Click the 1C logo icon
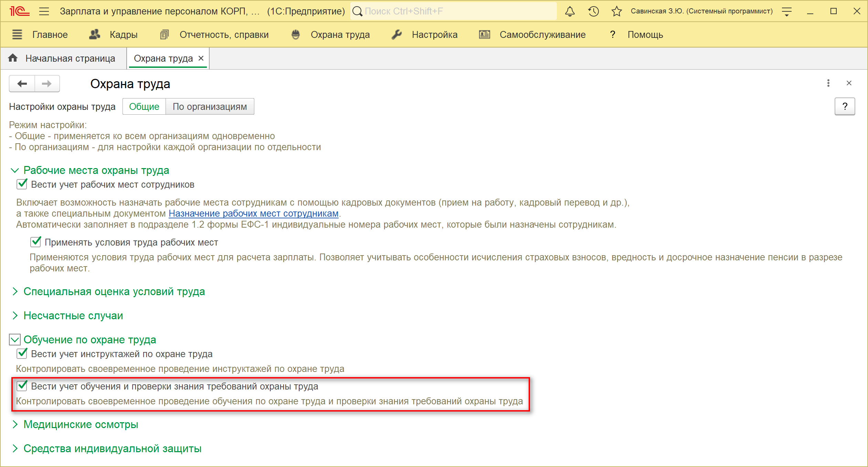The width and height of the screenshot is (868, 467). point(19,11)
